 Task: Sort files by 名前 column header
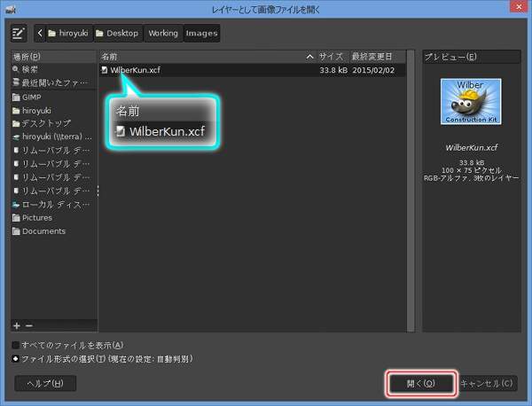pos(207,57)
